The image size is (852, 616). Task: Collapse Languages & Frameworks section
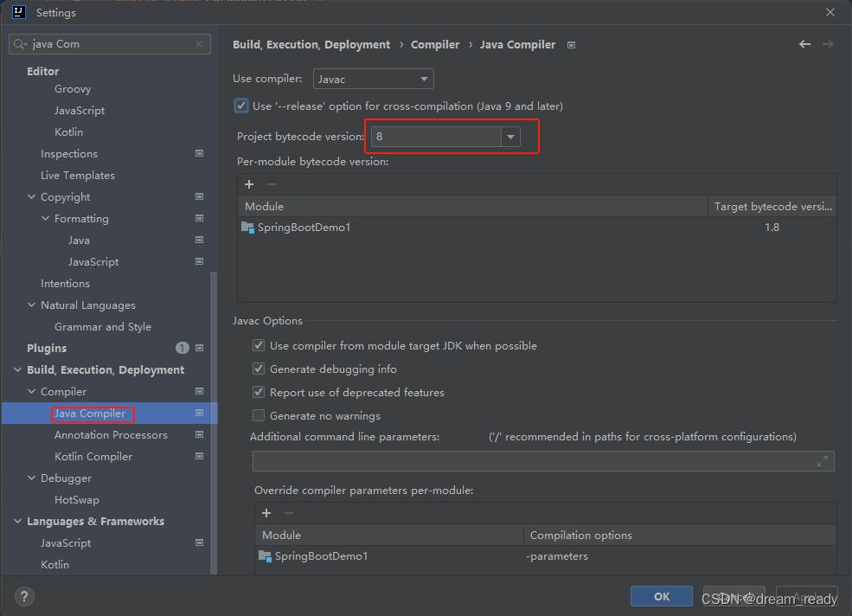tap(18, 522)
